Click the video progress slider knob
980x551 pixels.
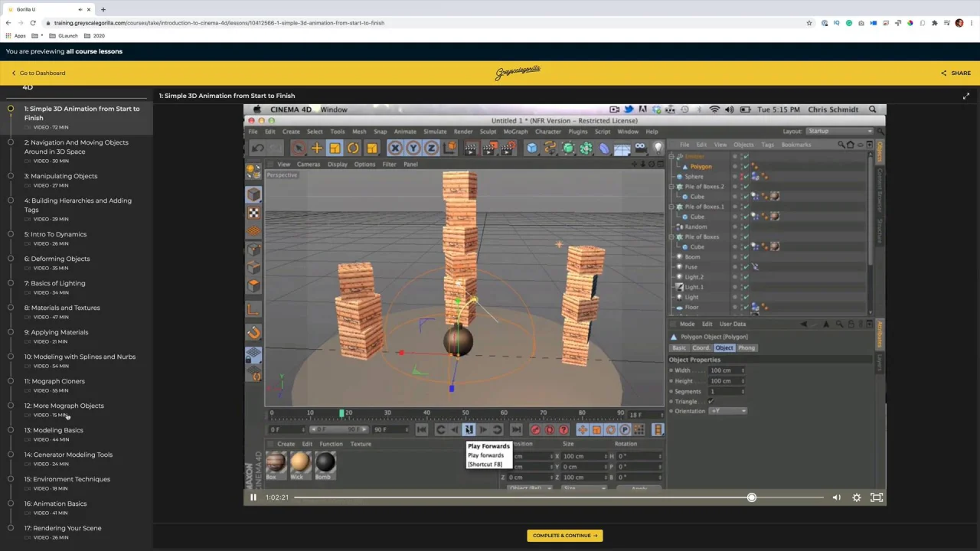coord(752,497)
